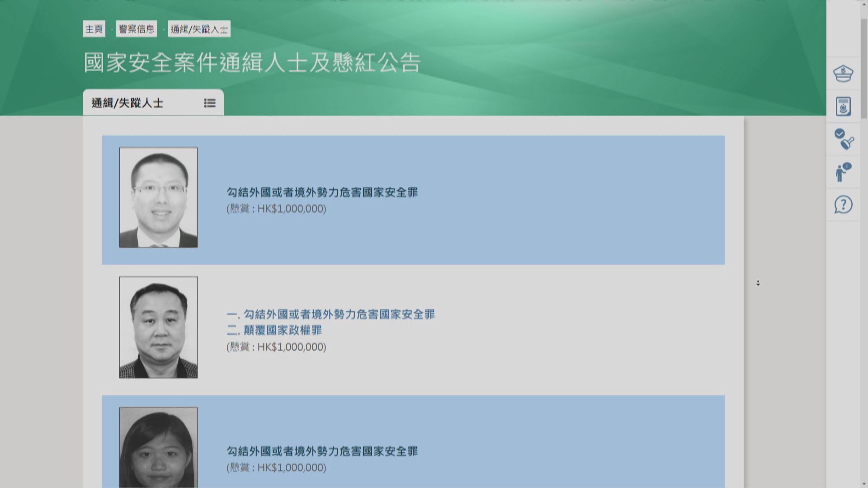Open the first 勾結外國或者境外勢力危害國家安全罪 entry
This screenshot has width=868, height=488.
(x=322, y=192)
